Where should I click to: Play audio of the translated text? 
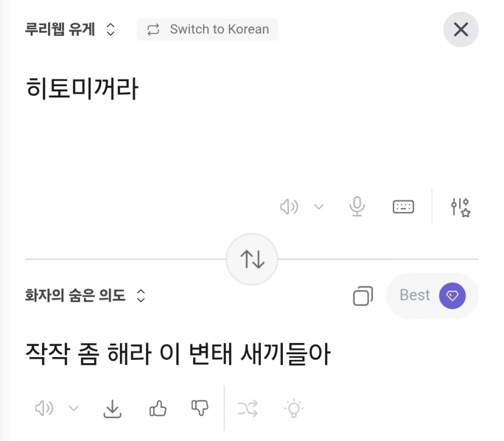44,409
